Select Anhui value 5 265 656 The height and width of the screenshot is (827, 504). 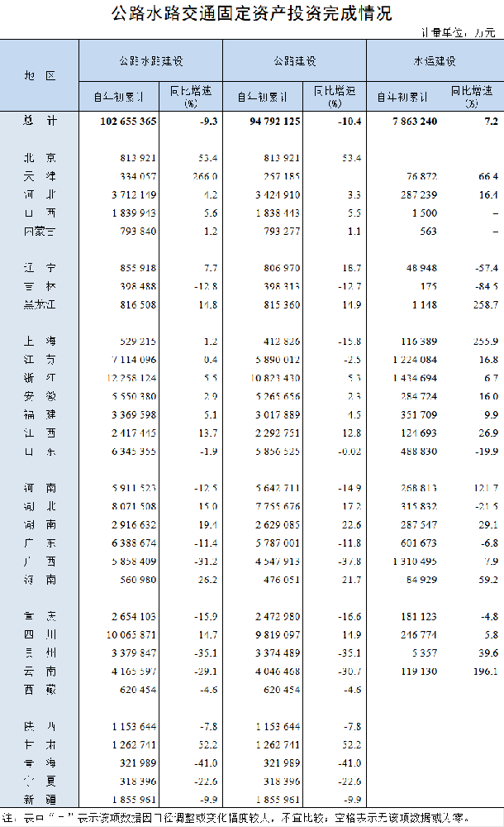click(x=278, y=396)
